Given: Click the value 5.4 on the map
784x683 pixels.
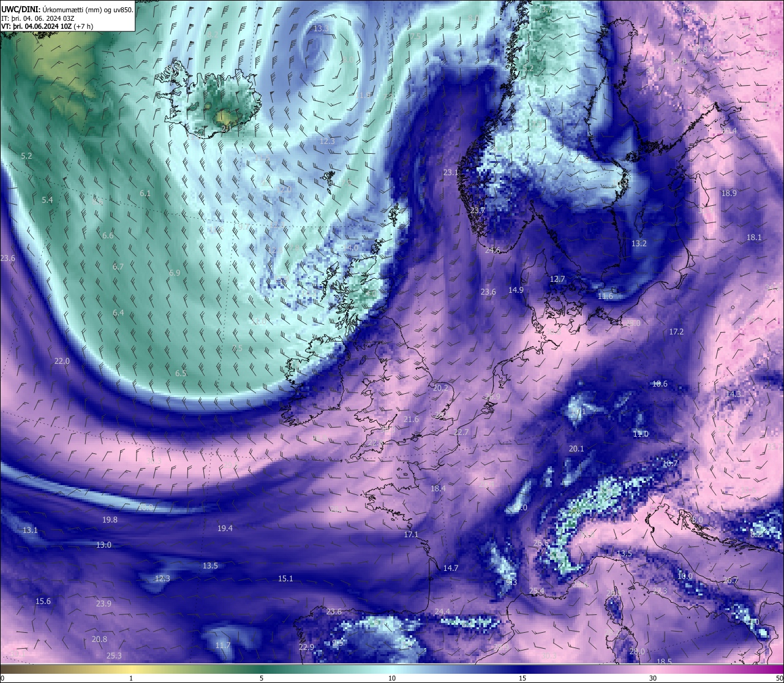Looking at the screenshot, I should 47,200.
